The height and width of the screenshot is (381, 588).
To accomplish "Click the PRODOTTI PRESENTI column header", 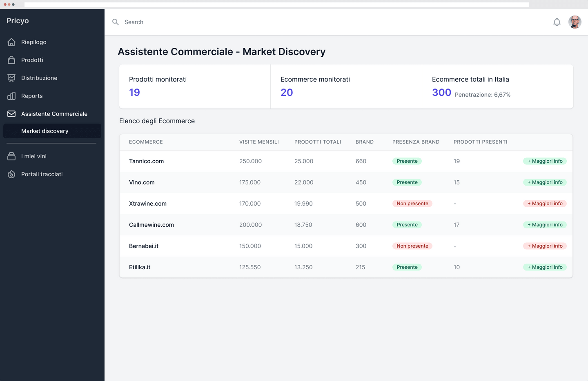I will 480,142.
